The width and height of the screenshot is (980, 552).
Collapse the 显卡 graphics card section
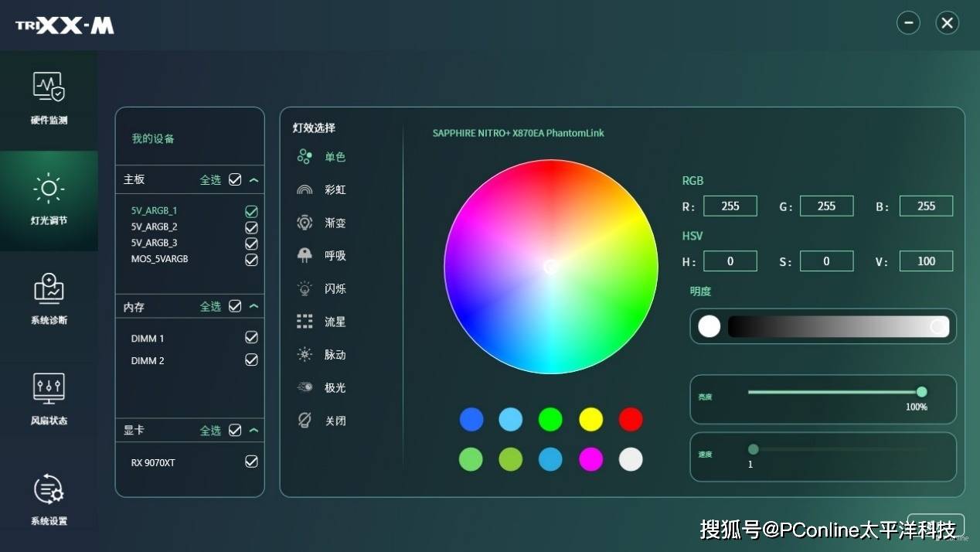[254, 430]
